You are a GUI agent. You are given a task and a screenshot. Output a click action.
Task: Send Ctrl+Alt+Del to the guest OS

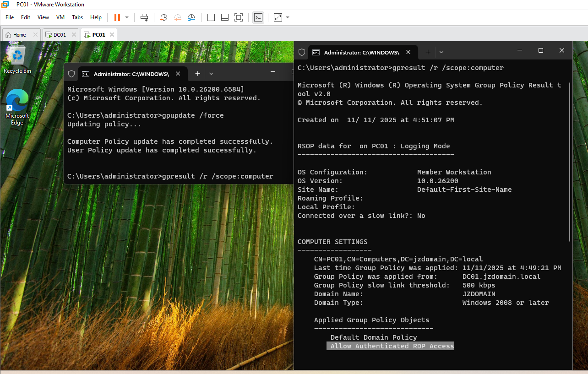click(144, 17)
